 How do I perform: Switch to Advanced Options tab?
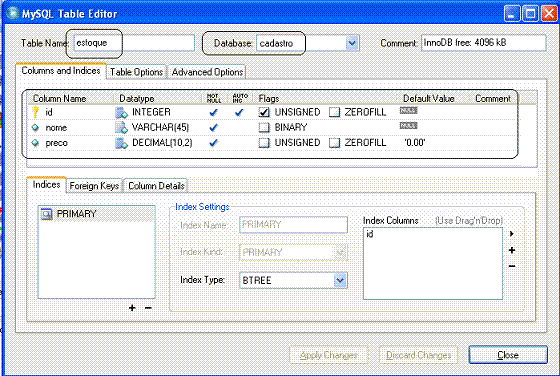pos(207,72)
